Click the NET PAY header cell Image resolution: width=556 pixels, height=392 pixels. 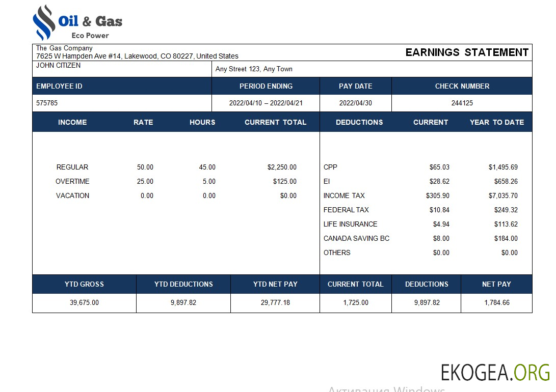pyautogui.click(x=496, y=284)
